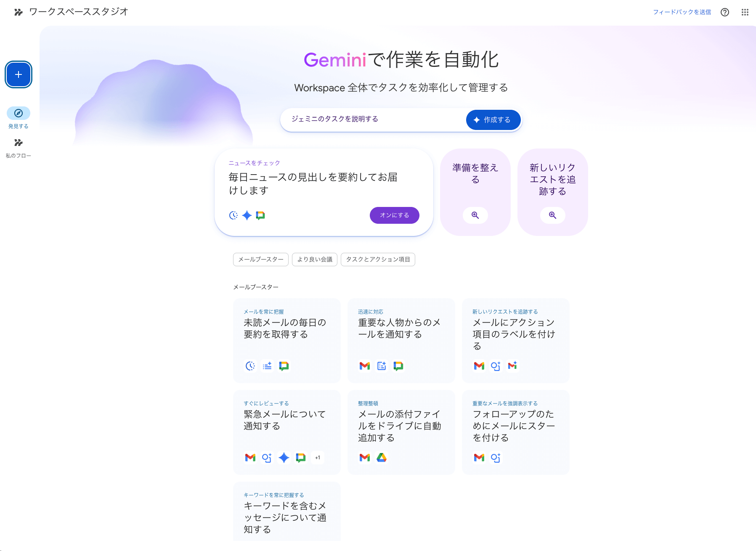
Task: Click the schedule clock icon on the unread summary card
Action: click(250, 366)
